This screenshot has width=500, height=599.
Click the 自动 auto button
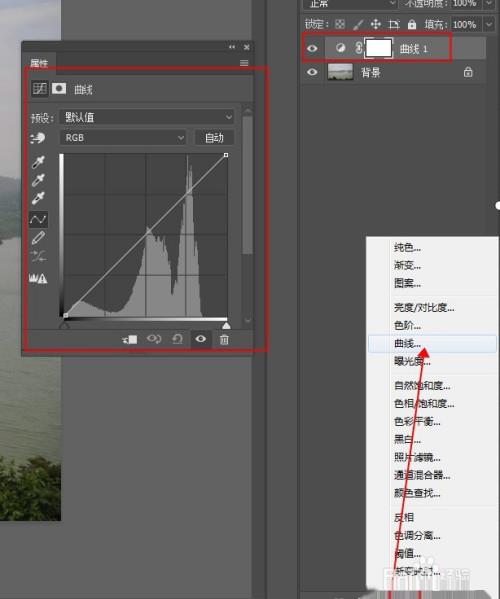click(214, 138)
